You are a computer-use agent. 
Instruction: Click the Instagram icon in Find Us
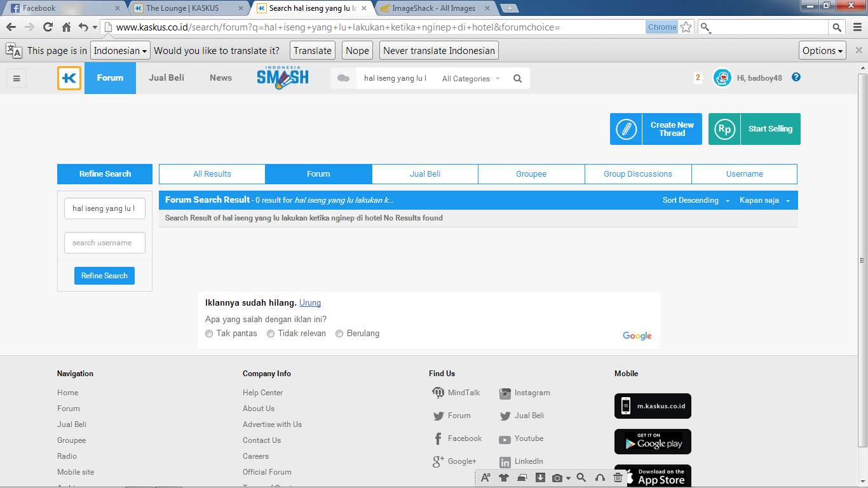(x=505, y=393)
